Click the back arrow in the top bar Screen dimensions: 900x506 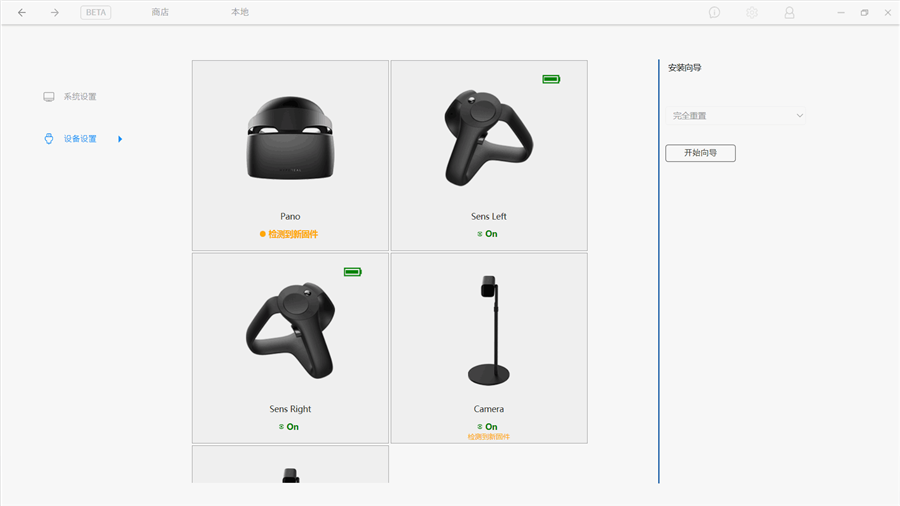coord(22,13)
